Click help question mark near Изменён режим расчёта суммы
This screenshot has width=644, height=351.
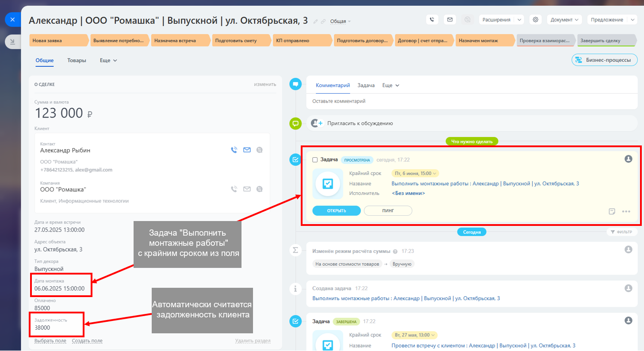point(395,251)
